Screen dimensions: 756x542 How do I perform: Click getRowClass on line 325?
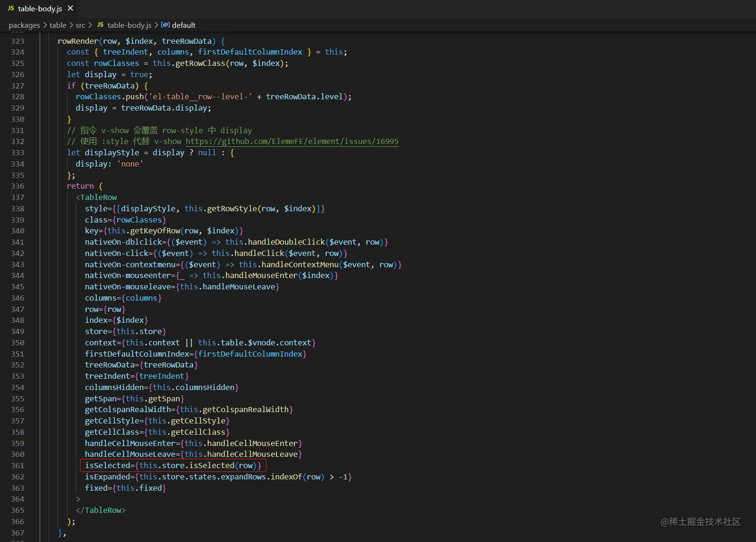(200, 63)
